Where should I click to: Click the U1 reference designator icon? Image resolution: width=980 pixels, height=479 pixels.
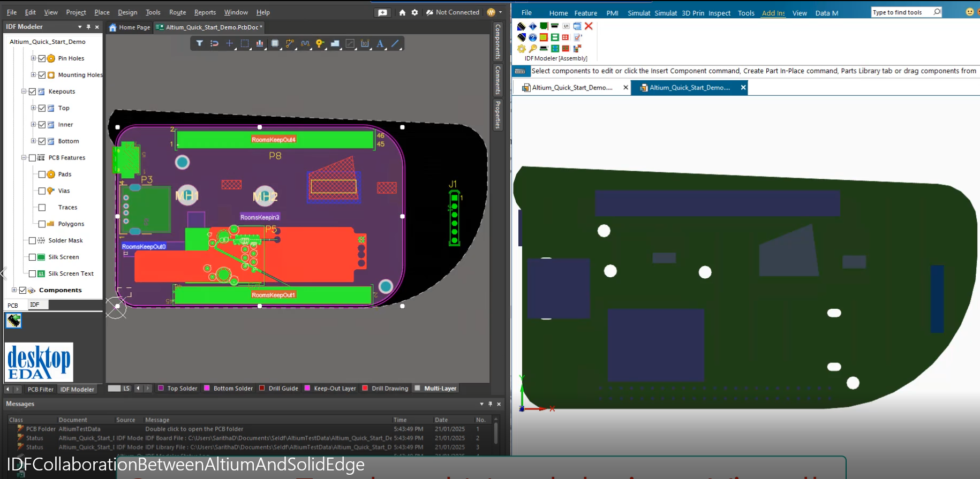click(566, 26)
